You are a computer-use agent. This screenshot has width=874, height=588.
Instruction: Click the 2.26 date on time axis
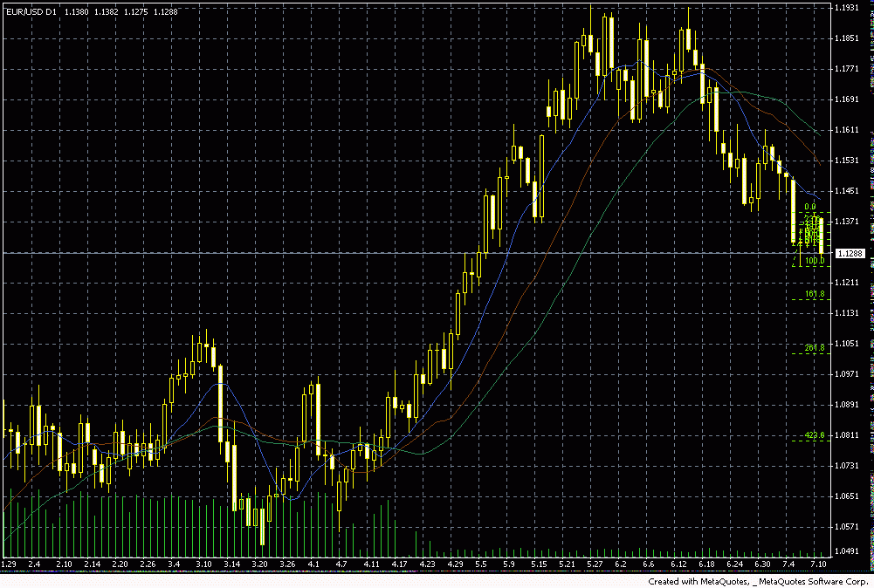click(x=148, y=564)
